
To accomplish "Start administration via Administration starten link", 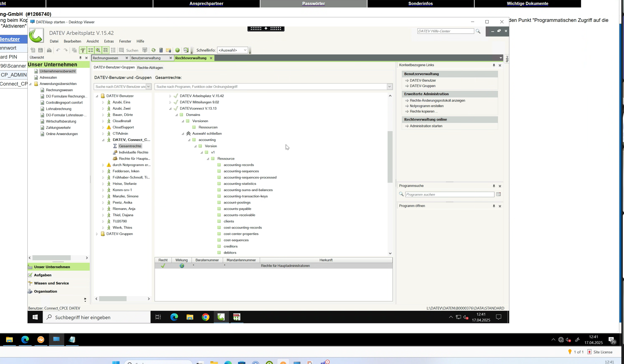I will click(426, 126).
